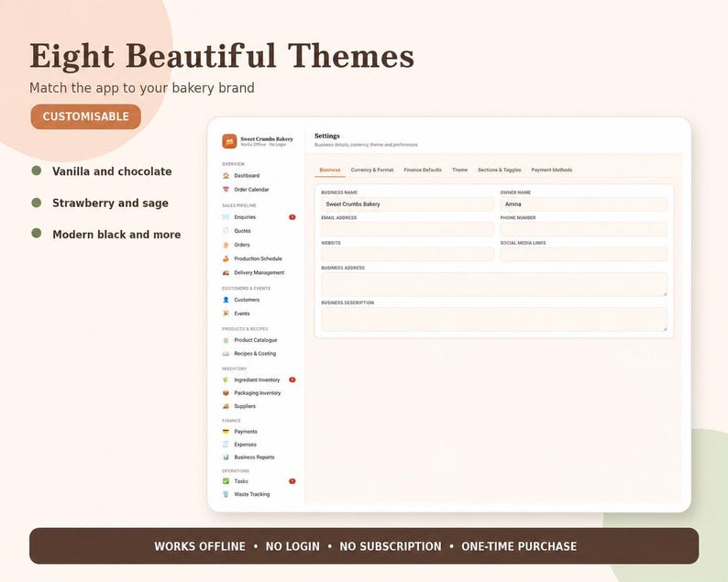Open the Quotes page
Image resolution: width=728 pixels, height=582 pixels.
click(242, 231)
